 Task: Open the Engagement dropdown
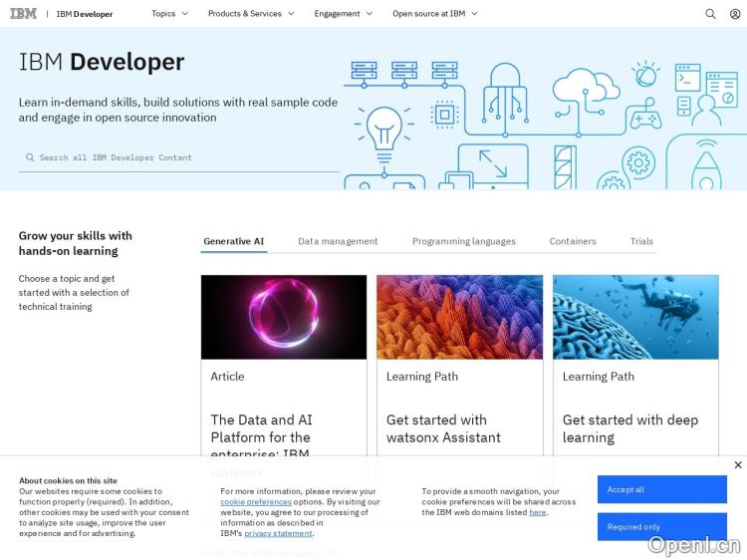pos(343,14)
